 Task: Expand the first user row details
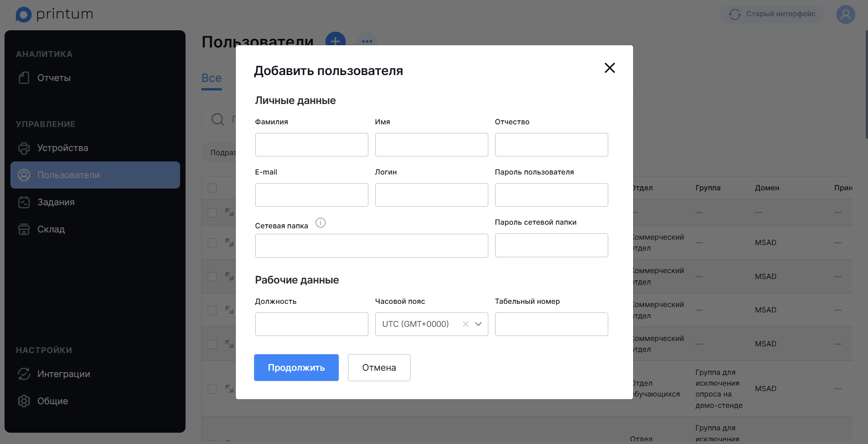(x=229, y=213)
